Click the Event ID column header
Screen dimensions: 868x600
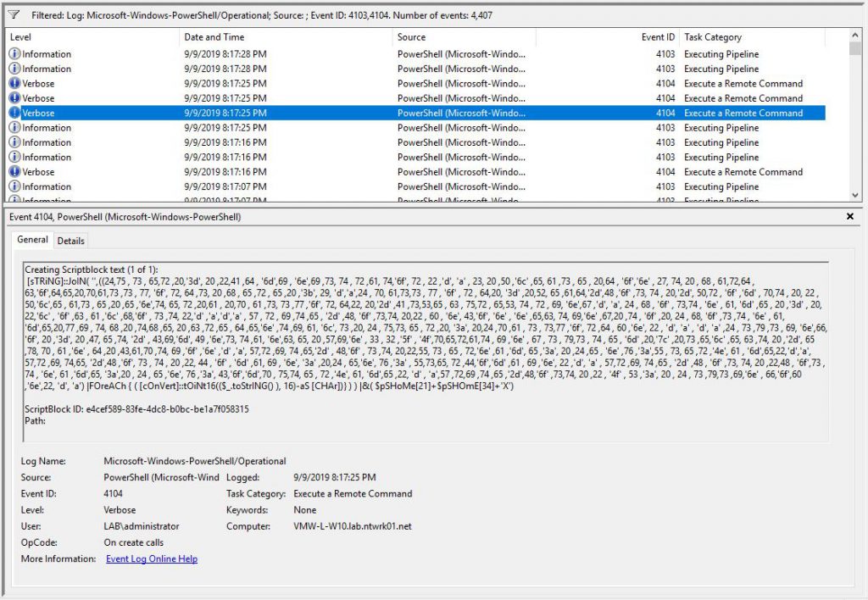pyautogui.click(x=658, y=36)
